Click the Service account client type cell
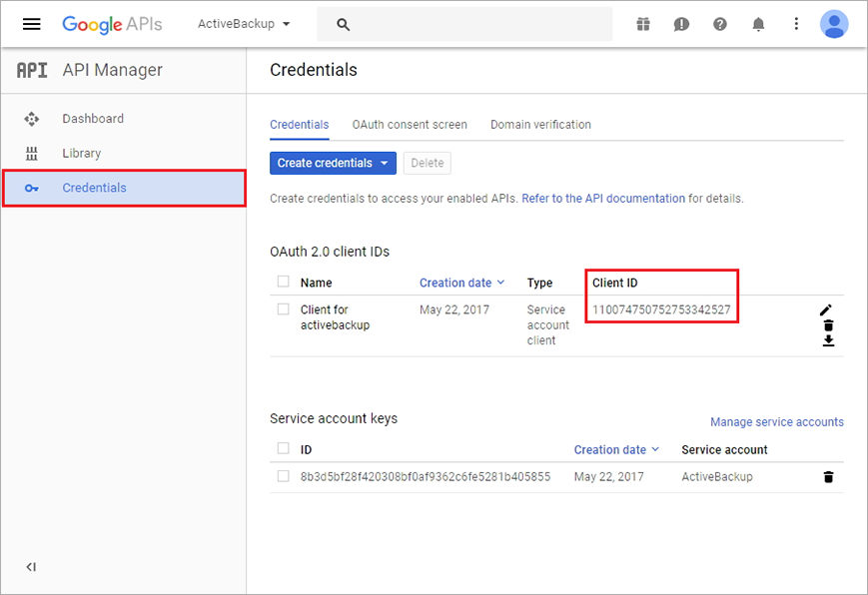 548,324
